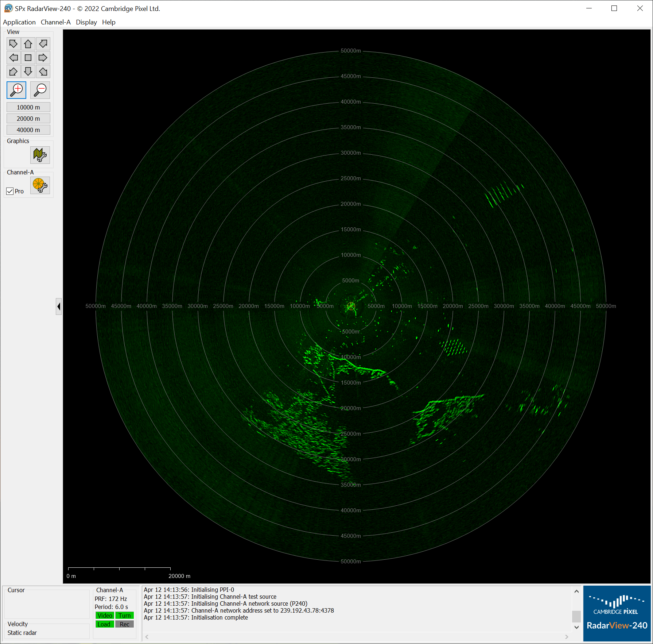
Task: Click the pan up arrow in View panel
Action: 28,43
